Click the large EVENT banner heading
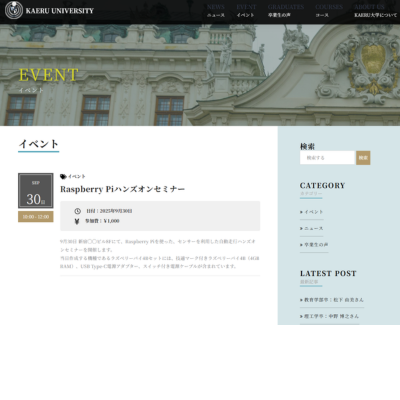Viewport: 400px width, 400px height. [x=49, y=75]
